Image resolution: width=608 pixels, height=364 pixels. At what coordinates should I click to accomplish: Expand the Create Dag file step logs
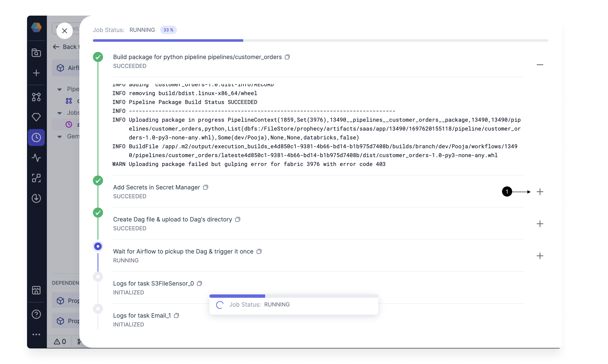coord(540,224)
